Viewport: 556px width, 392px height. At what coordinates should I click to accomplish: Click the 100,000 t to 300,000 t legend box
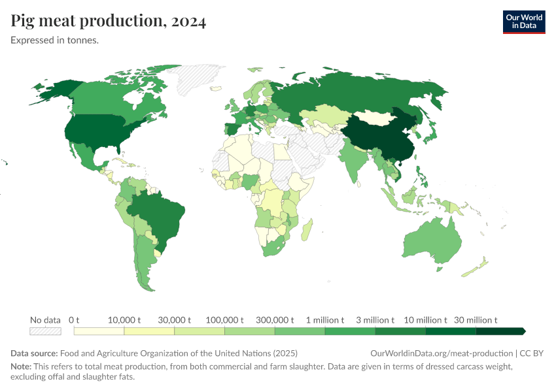(x=249, y=331)
